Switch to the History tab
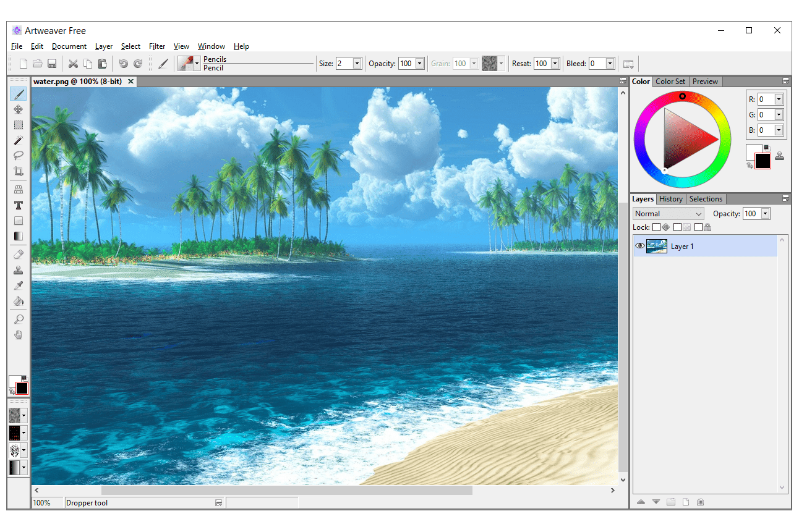 (x=670, y=199)
